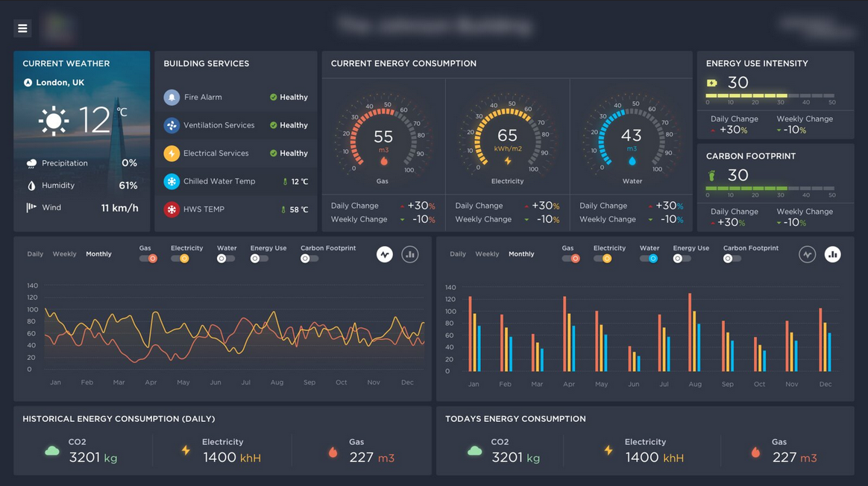Viewport: 868px width, 486px height.
Task: Click the London, UK location icon
Action: [28, 83]
